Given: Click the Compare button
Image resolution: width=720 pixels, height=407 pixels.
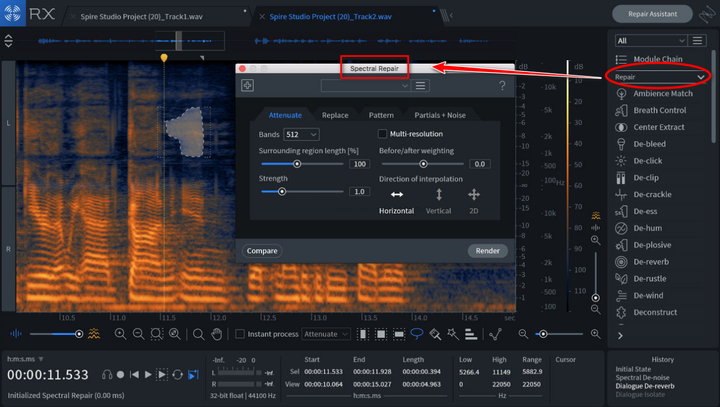Looking at the screenshot, I should (262, 251).
